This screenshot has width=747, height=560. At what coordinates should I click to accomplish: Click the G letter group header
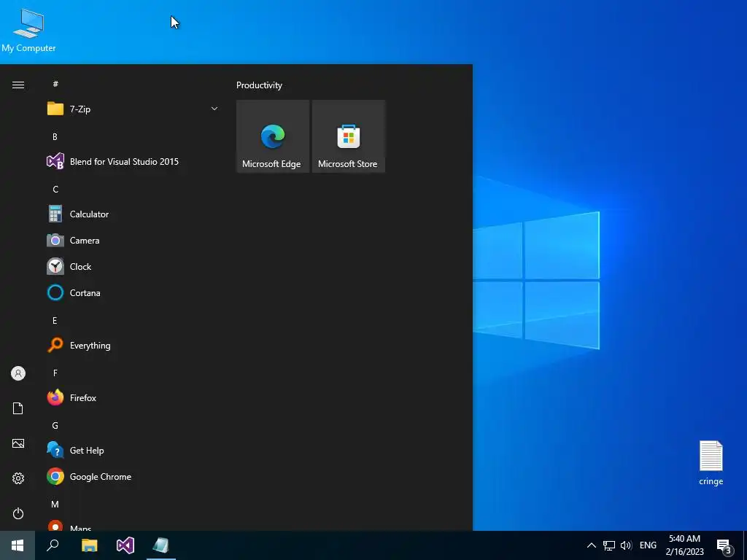pyautogui.click(x=55, y=425)
